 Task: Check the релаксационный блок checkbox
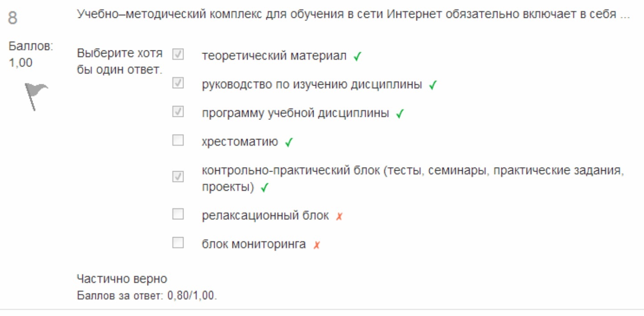click(x=178, y=214)
